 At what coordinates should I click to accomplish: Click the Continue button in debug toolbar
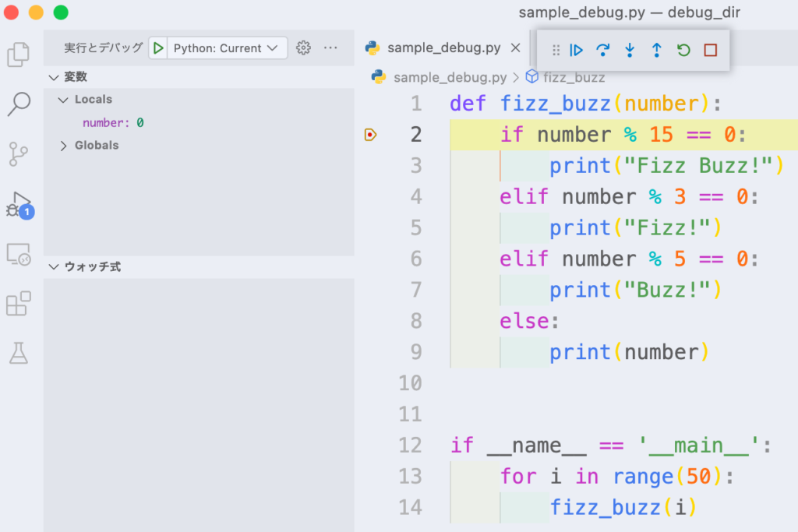576,49
